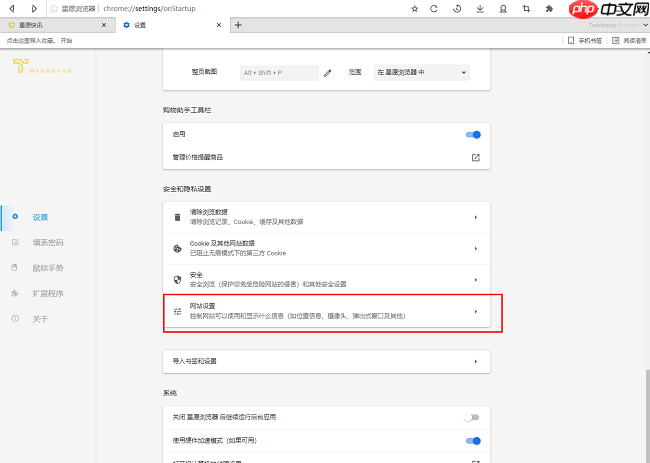Viewport: 650px width, 463px height.
Task: Click the bookmark star in the toolbar
Action: pyautogui.click(x=415, y=9)
